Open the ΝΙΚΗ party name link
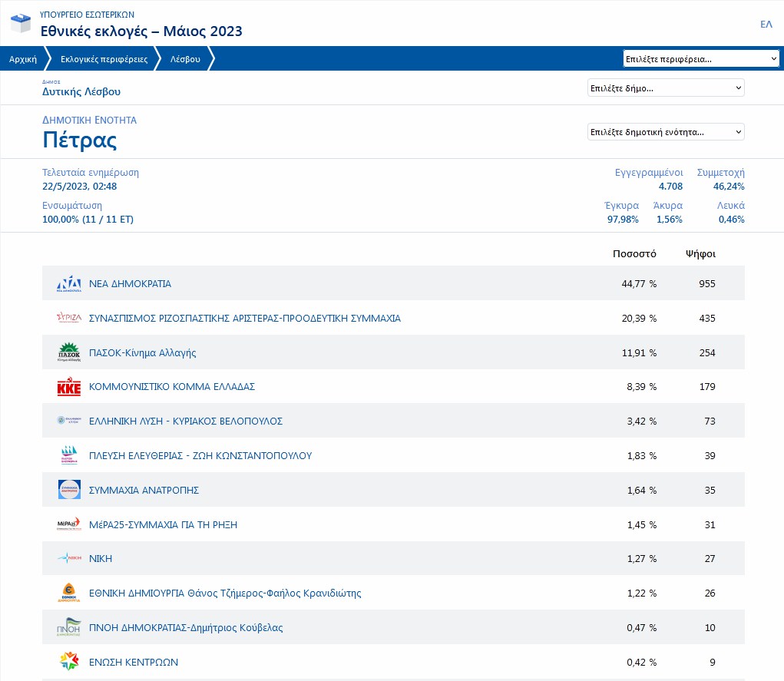Image resolution: width=784 pixels, height=681 pixels. click(x=101, y=559)
